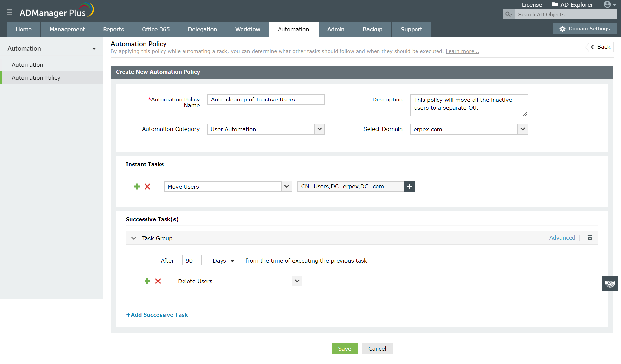
Task: Open the Select Domain dropdown
Action: point(523,129)
